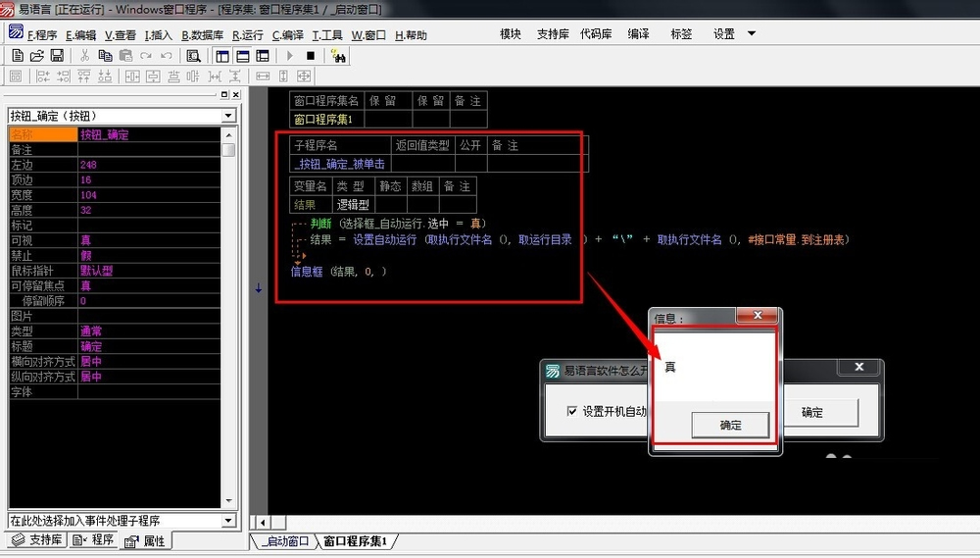Screen dimensions: 980x558
Task: Click the Undo arrow icon
Action: pos(167,56)
